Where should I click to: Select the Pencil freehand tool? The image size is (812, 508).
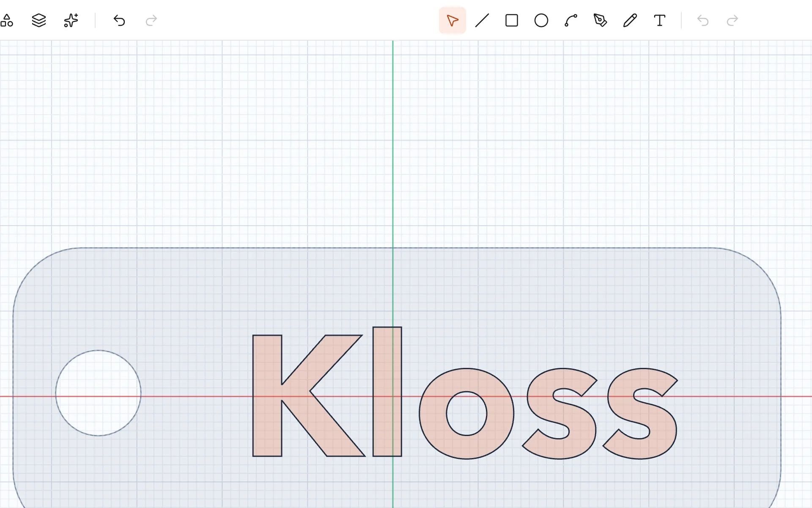click(630, 20)
